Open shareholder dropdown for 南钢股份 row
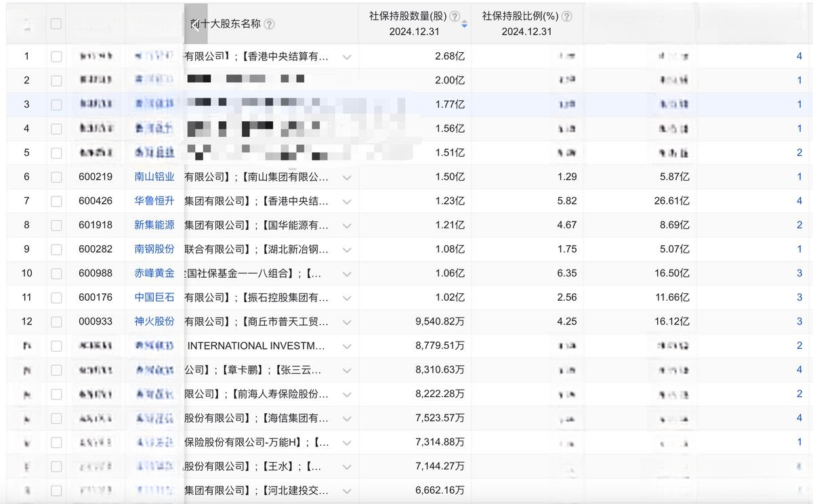 coord(347,250)
